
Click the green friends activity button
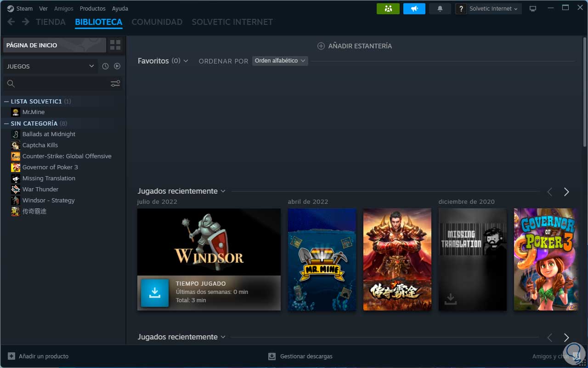(388, 9)
